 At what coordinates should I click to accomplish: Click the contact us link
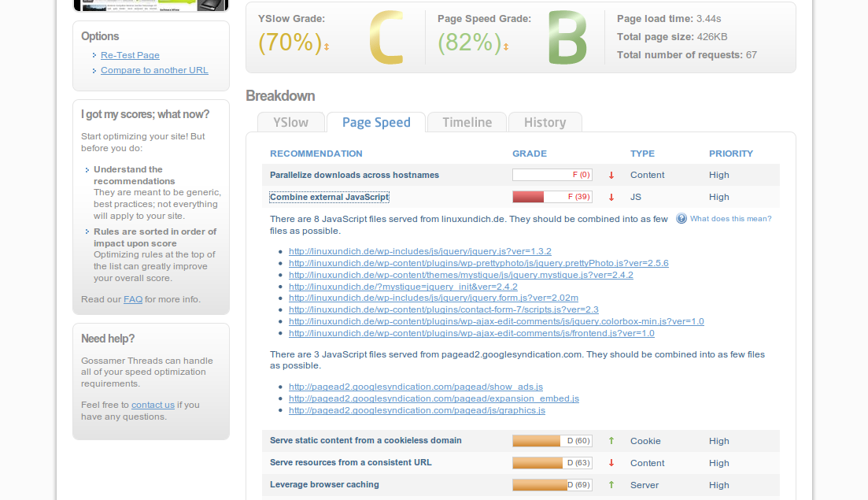[x=153, y=405]
